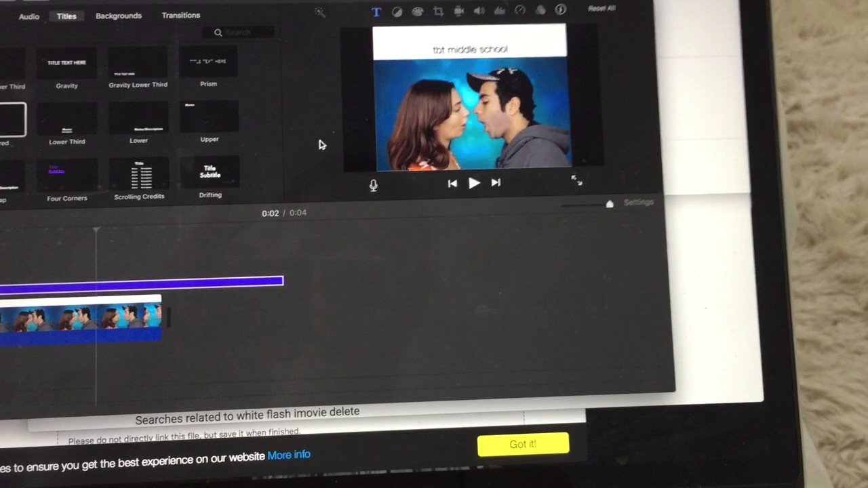Select the Titles (T) adjustment icon
Viewport: 868px width, 488px height.
point(376,12)
